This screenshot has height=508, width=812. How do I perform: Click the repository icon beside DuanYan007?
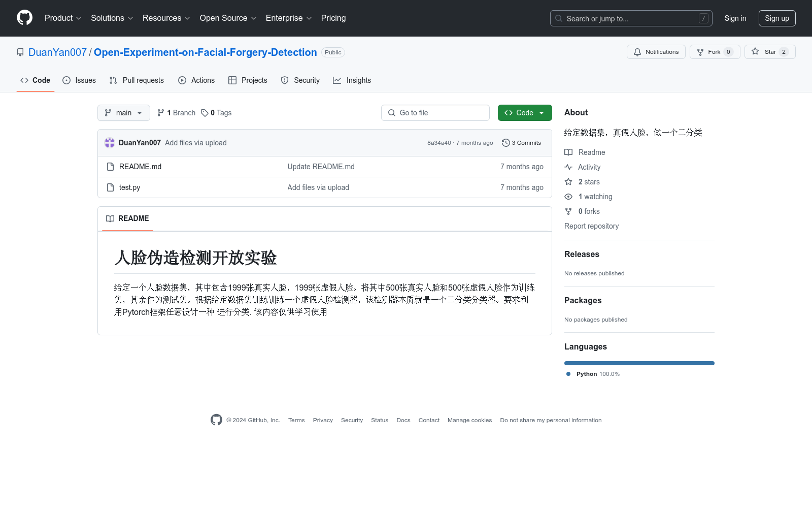click(x=20, y=52)
